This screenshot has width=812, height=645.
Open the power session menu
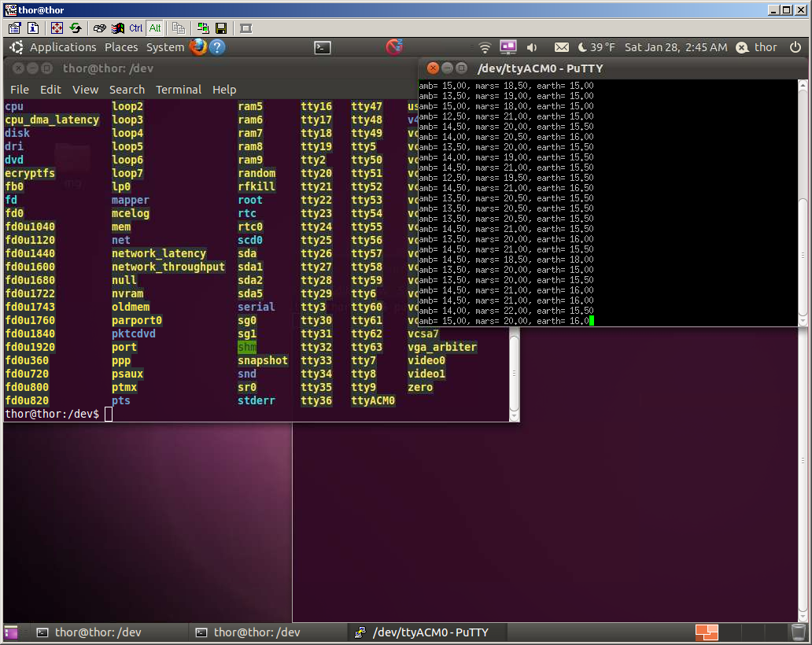click(x=795, y=47)
